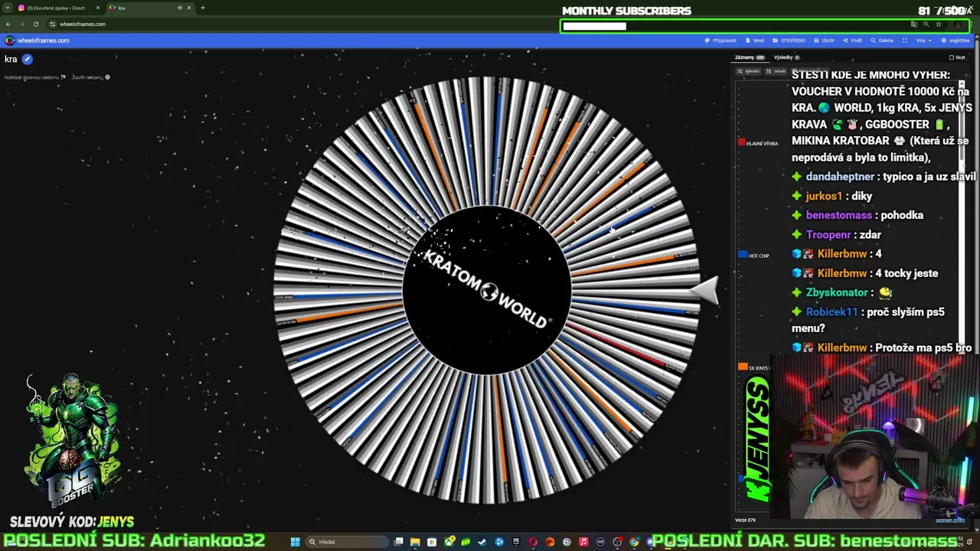Create a new wheel with Nový
This screenshot has width=980, height=551.
[x=755, y=41]
